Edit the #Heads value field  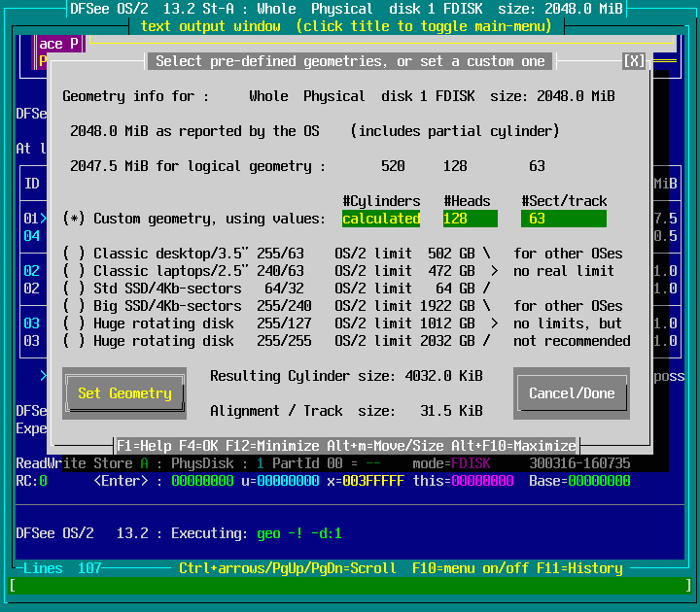point(470,219)
